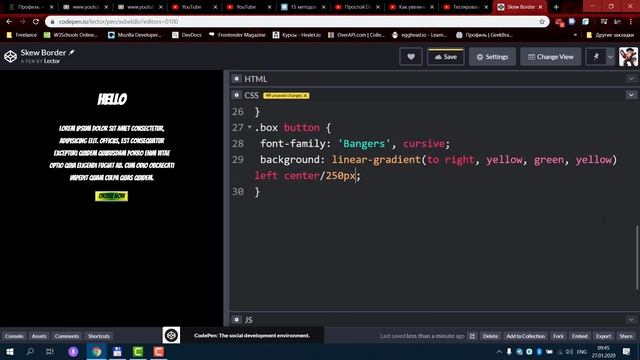Export the pen
640x360 pixels.
coord(603,336)
